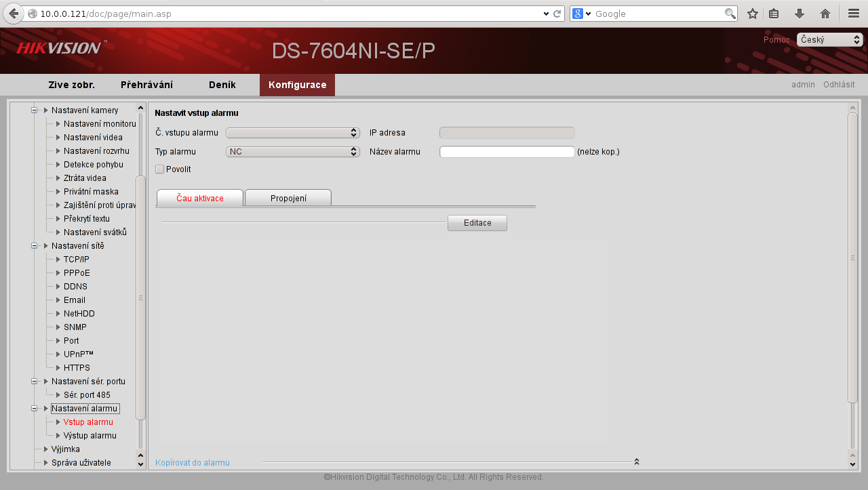Open PPPoE settings tree item
The height and width of the screenshot is (490, 868).
[77, 273]
